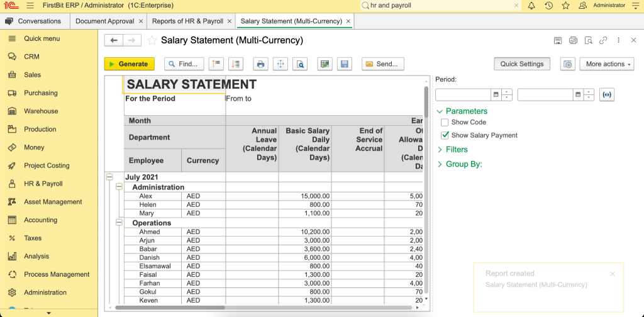Expand all groups toolbar icon
644x317 pixels.
pyautogui.click(x=236, y=64)
